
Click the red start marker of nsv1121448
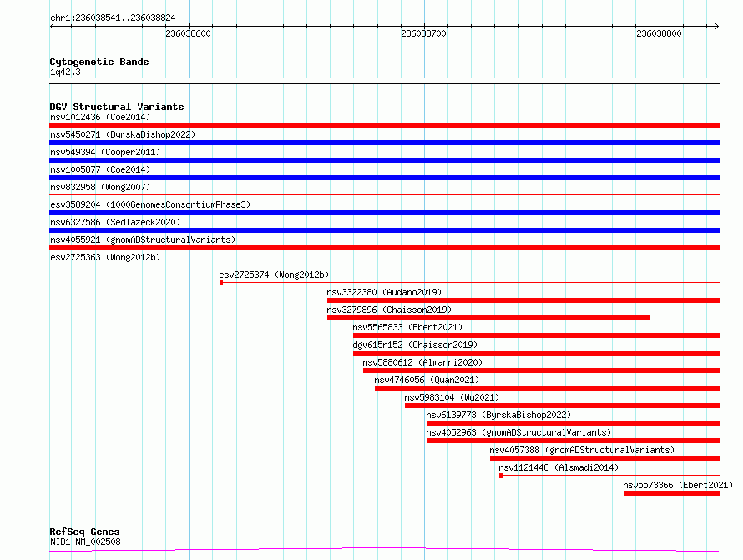pos(501,476)
